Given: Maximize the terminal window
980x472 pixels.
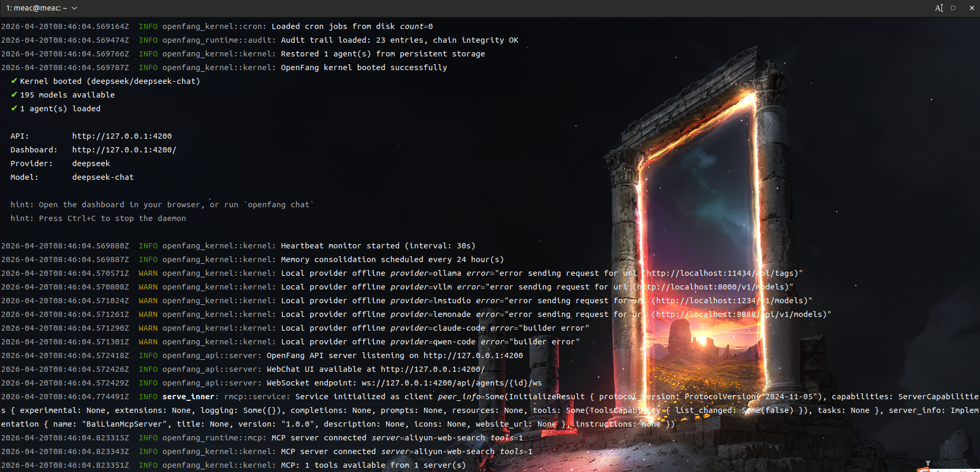Looking at the screenshot, I should tap(953, 8).
